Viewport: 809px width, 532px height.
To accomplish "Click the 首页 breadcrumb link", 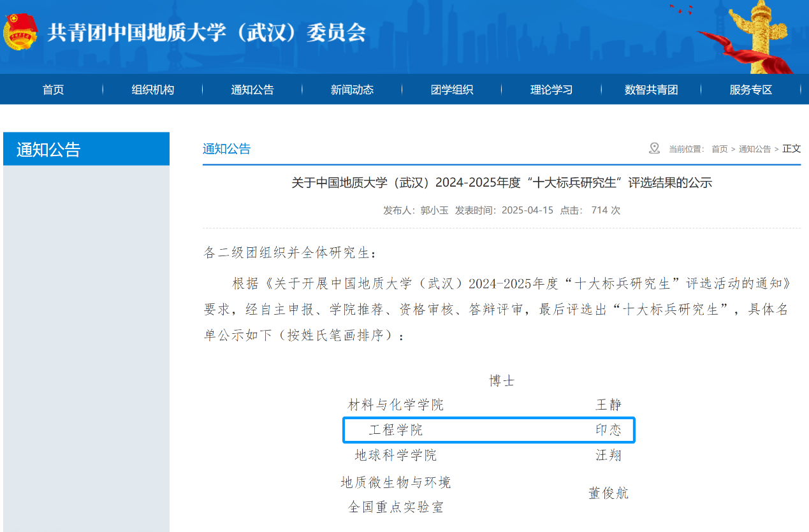I will [719, 149].
